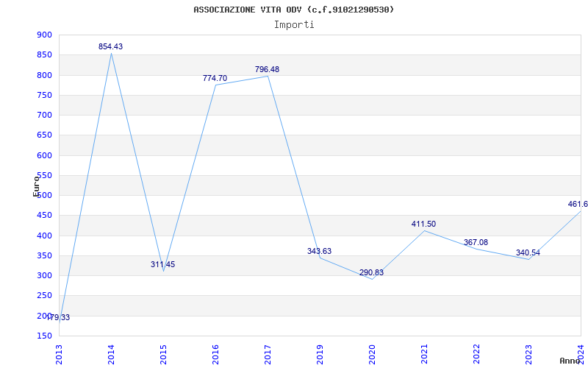Select the 340.54 data label
Image resolution: width=588 pixels, height=368 pixels.
coord(528,252)
